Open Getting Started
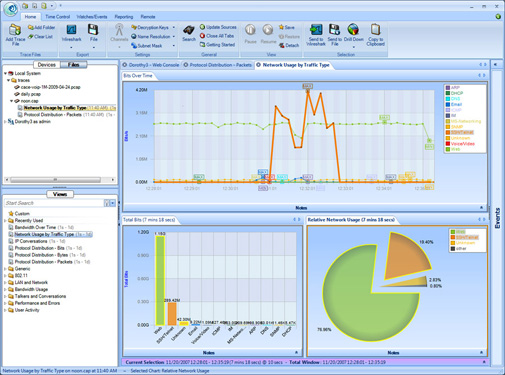Viewport: 505px width, 375px height. pyautogui.click(x=217, y=44)
